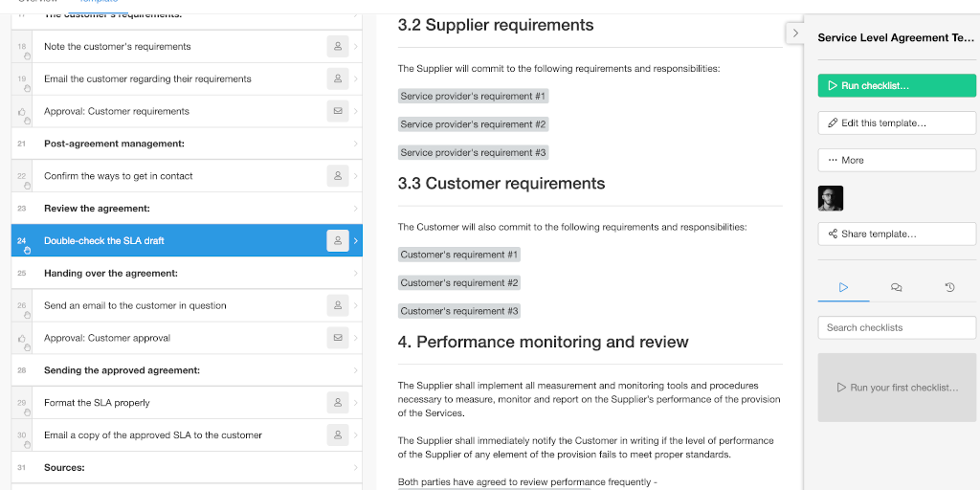Click the 3.2 Supplier requirements heading
The height and width of the screenshot is (490, 980).
(x=496, y=25)
